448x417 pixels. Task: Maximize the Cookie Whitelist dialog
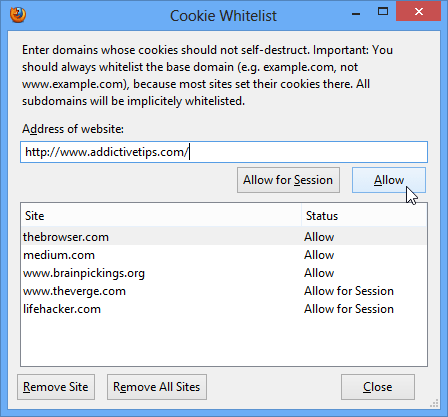pos(383,12)
